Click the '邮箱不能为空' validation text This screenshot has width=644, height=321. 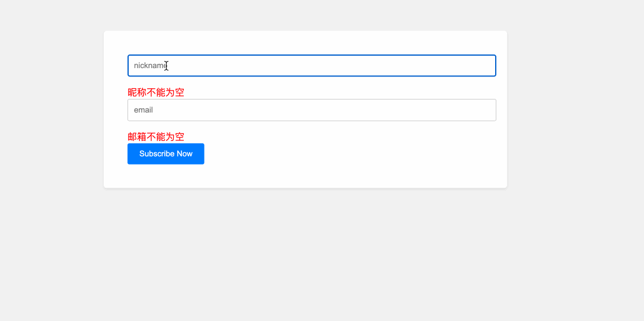pyautogui.click(x=156, y=137)
